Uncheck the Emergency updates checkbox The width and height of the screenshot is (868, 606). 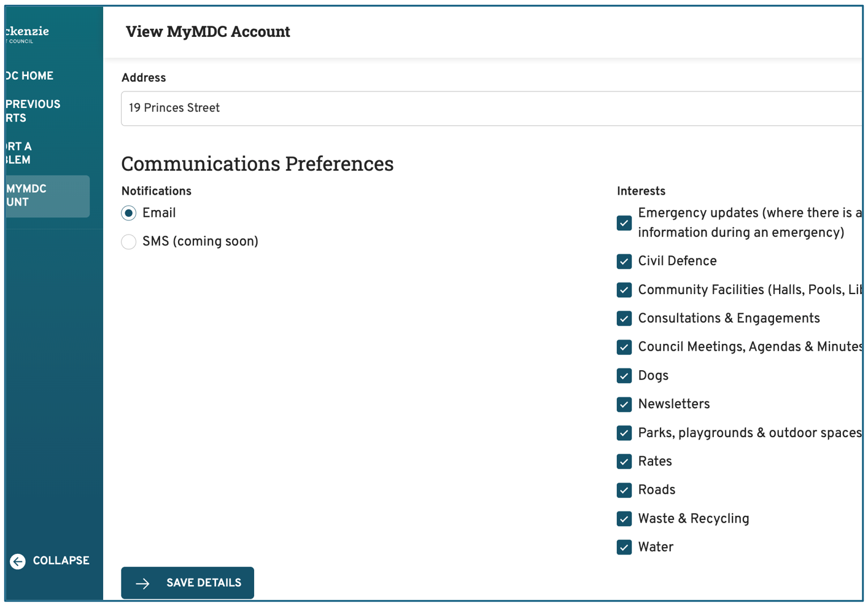pyautogui.click(x=624, y=223)
